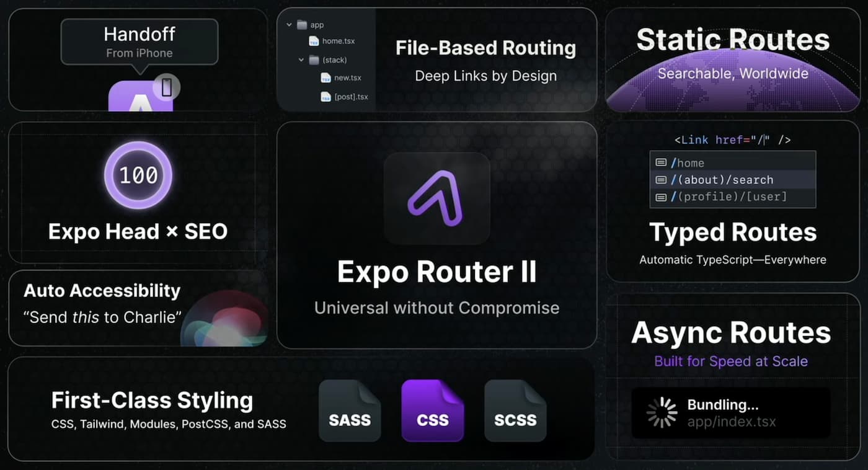This screenshot has width=868, height=470.
Task: Click the File-Based Routing heading
Action: tap(485, 48)
